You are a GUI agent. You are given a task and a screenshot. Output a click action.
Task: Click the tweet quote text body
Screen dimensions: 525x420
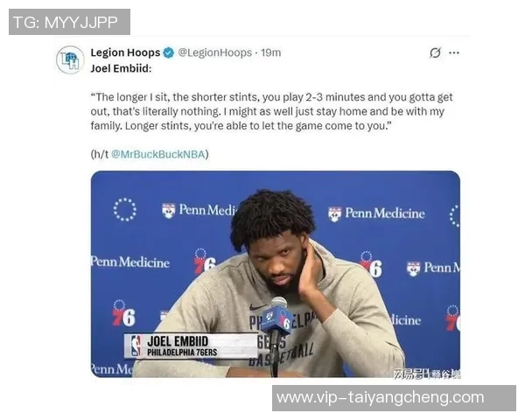pos(271,111)
